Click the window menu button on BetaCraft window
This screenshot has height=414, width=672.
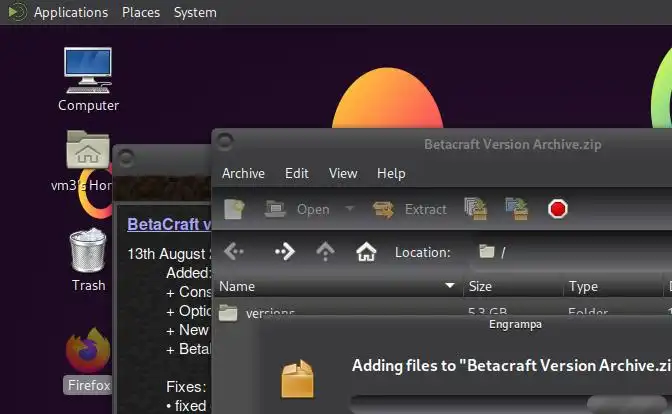(x=126, y=158)
